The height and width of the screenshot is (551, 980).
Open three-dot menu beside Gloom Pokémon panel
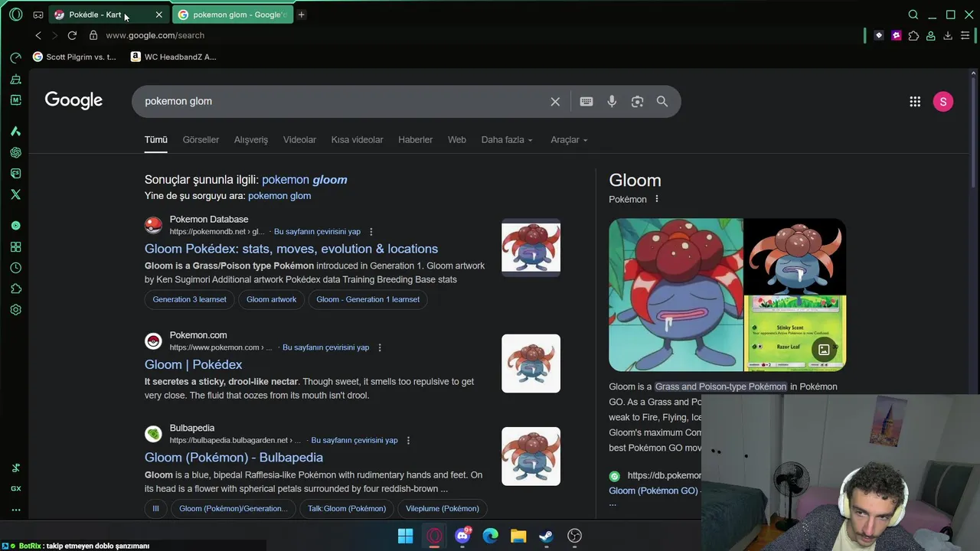pyautogui.click(x=656, y=199)
